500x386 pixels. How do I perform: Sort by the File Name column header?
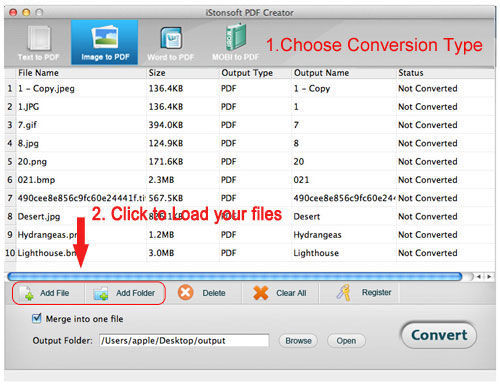pyautogui.click(x=38, y=73)
